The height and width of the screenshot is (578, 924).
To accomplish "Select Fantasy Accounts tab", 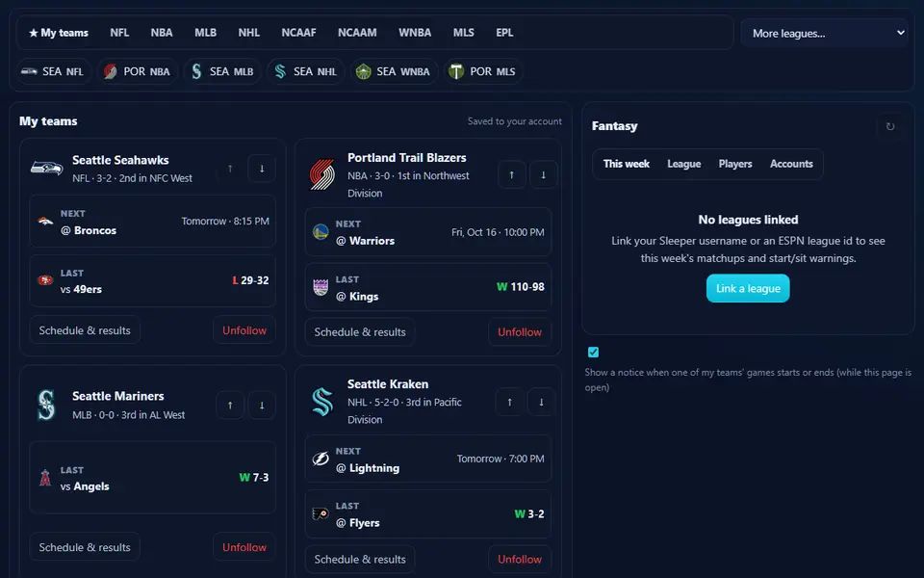I will pyautogui.click(x=791, y=164).
